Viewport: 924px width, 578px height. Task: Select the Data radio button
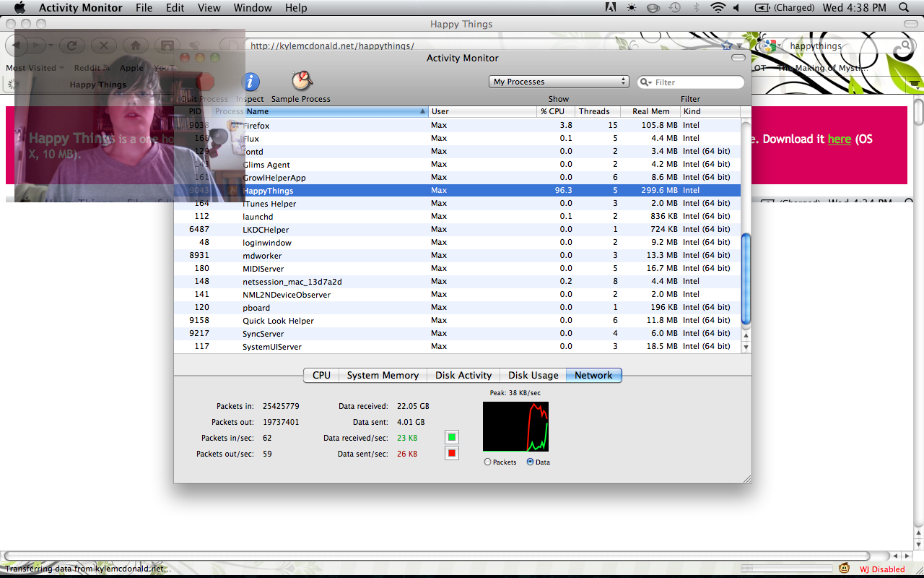[x=531, y=462]
